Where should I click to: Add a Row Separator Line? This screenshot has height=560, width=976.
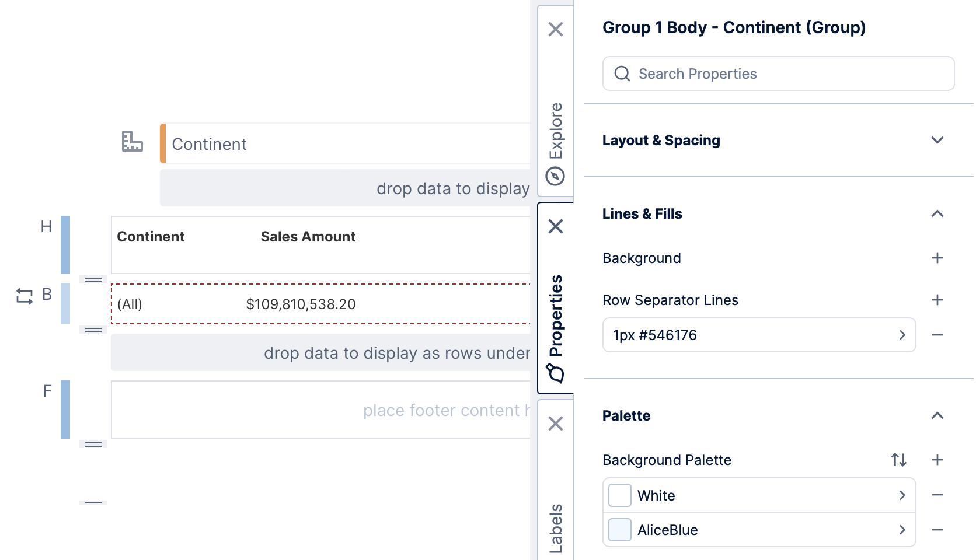coord(937,300)
